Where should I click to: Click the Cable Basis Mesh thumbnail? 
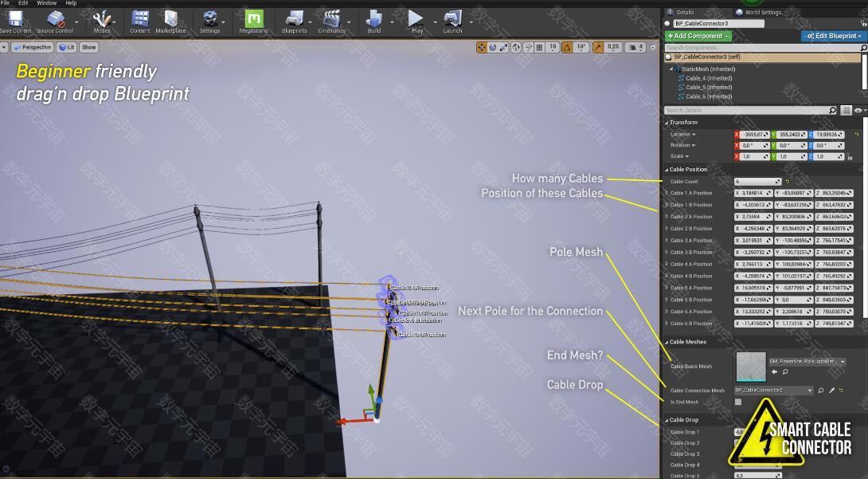pyautogui.click(x=751, y=367)
